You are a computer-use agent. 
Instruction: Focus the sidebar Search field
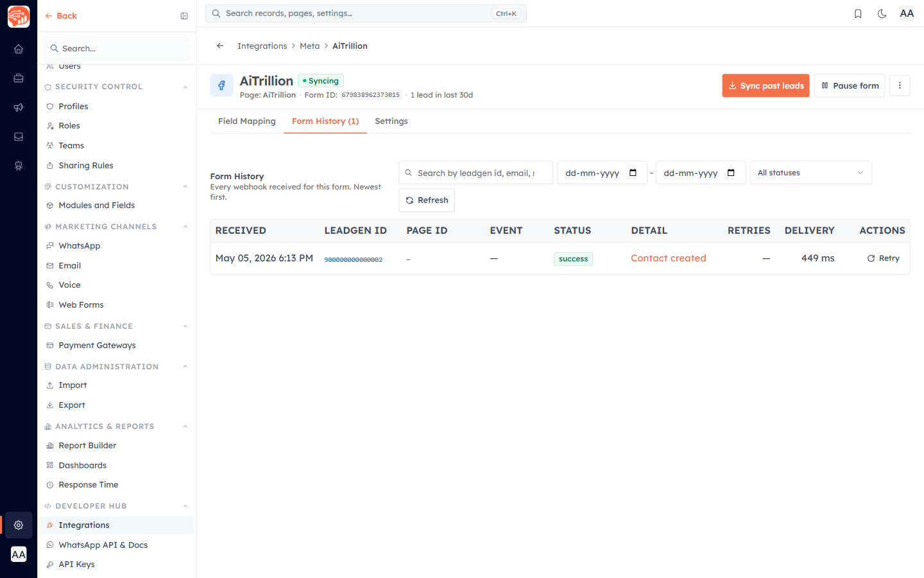(x=117, y=48)
